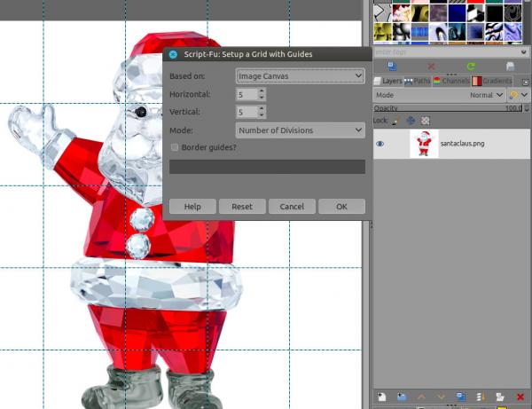This screenshot has width=532, height=409.
Task: Click the lock pixels paintbrush icon
Action: click(x=395, y=120)
